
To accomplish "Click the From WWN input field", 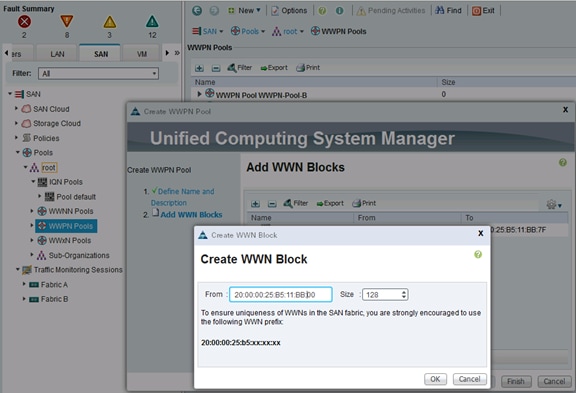I will [281, 295].
